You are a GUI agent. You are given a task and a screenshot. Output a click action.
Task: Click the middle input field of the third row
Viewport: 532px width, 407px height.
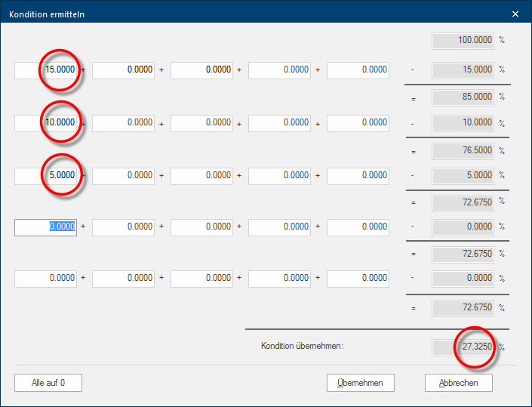pyautogui.click(x=201, y=175)
